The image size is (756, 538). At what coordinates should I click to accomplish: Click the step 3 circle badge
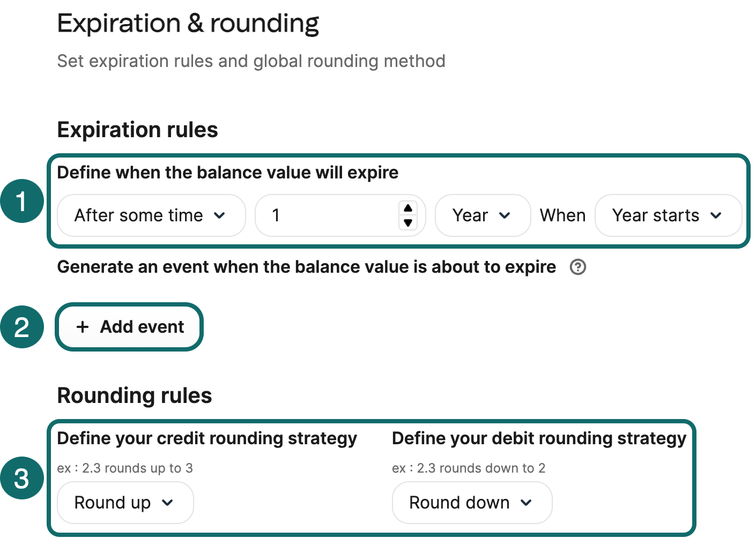[22, 478]
